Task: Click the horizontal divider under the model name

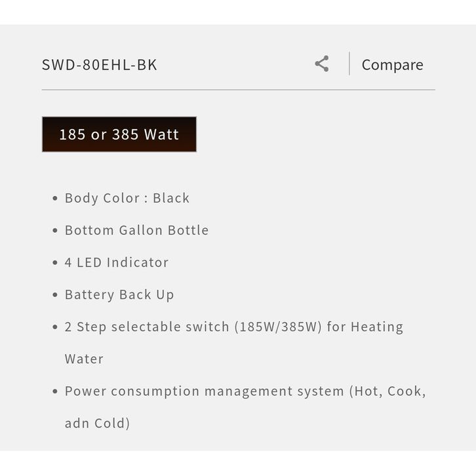Action: click(x=238, y=90)
